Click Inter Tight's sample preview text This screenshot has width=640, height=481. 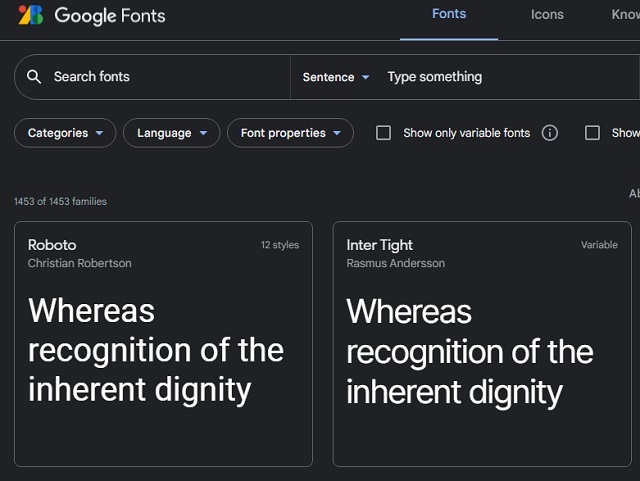[470, 352]
